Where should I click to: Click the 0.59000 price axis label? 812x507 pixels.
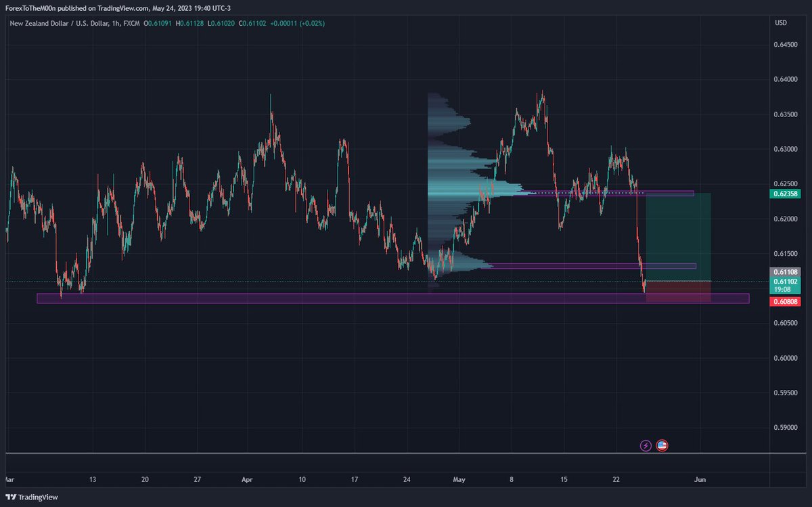(786, 428)
